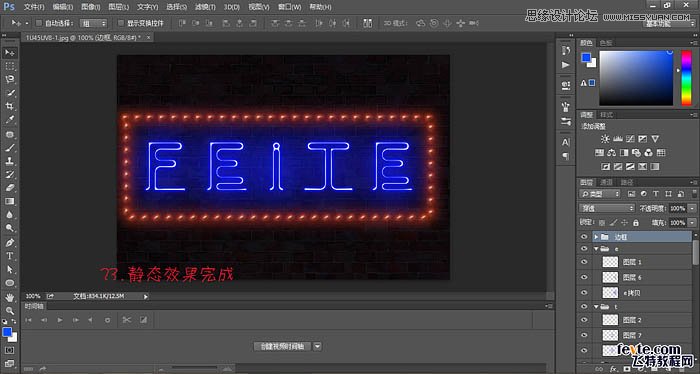Select the Brush tool
This screenshot has height=374, width=700.
[x=9, y=147]
